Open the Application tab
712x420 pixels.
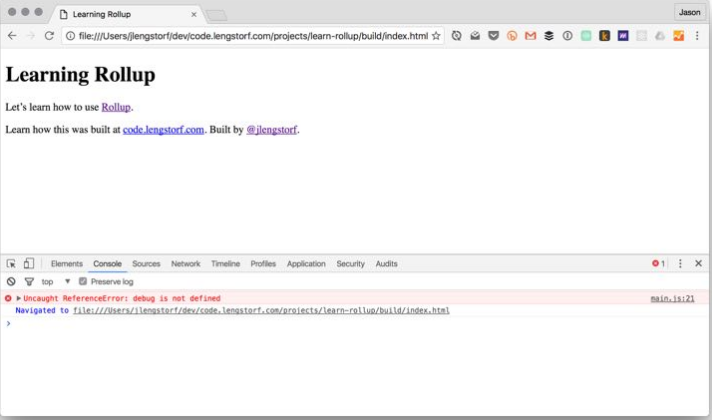306,264
